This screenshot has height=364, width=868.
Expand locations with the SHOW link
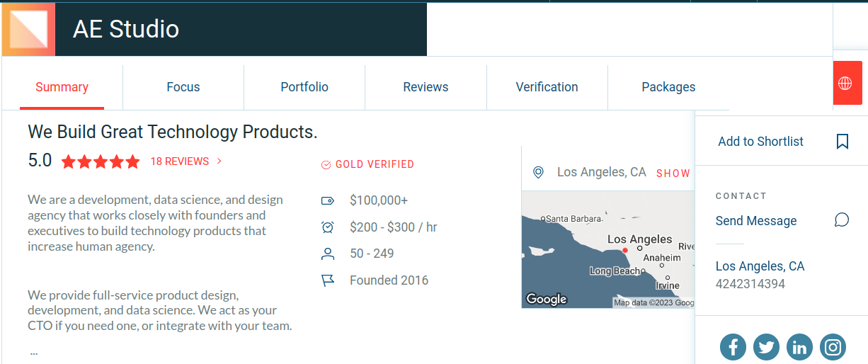click(673, 173)
